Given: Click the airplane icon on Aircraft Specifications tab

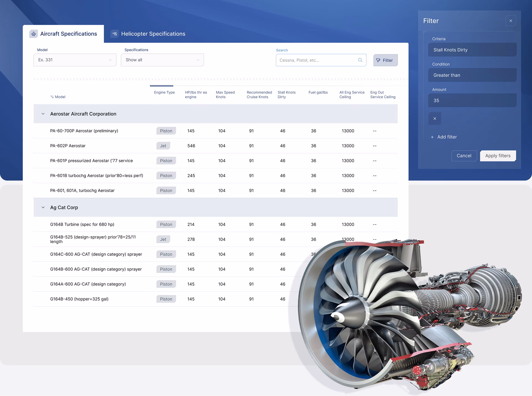Looking at the screenshot, I should [34, 34].
